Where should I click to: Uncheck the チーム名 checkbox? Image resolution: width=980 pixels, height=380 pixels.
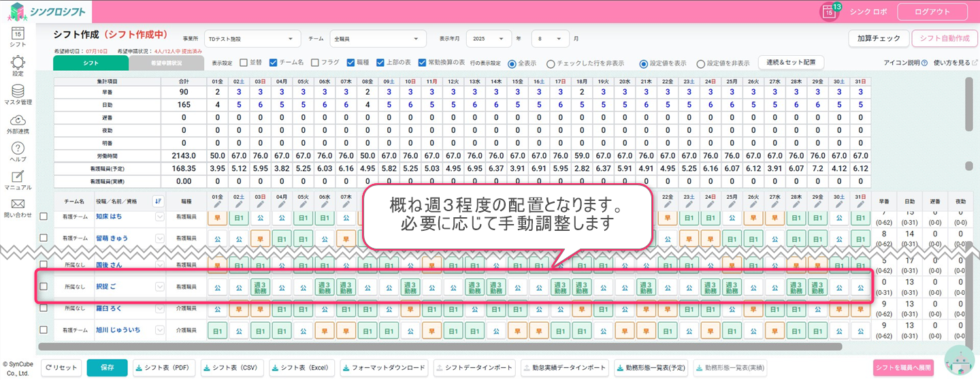pyautogui.click(x=274, y=63)
